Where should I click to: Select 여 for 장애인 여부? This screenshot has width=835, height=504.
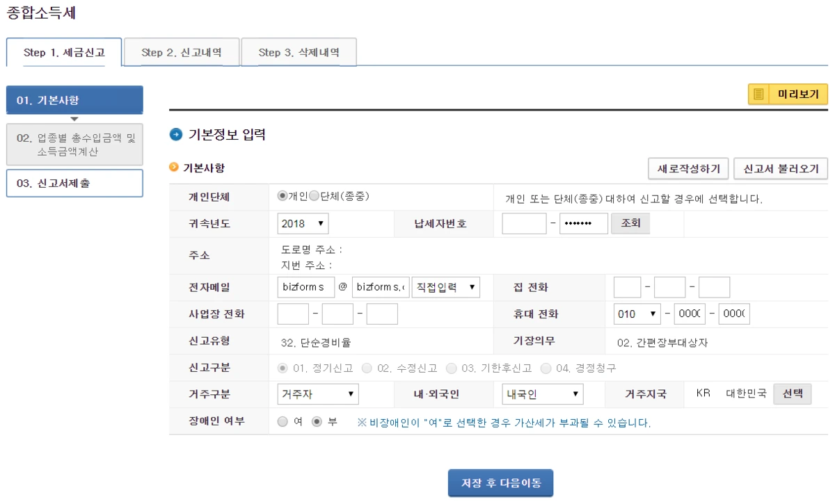[284, 421]
